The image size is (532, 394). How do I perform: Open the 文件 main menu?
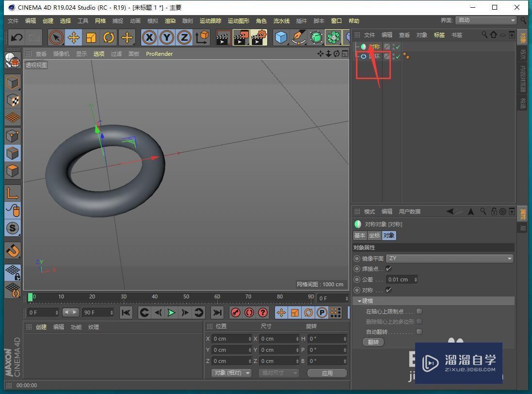13,21
